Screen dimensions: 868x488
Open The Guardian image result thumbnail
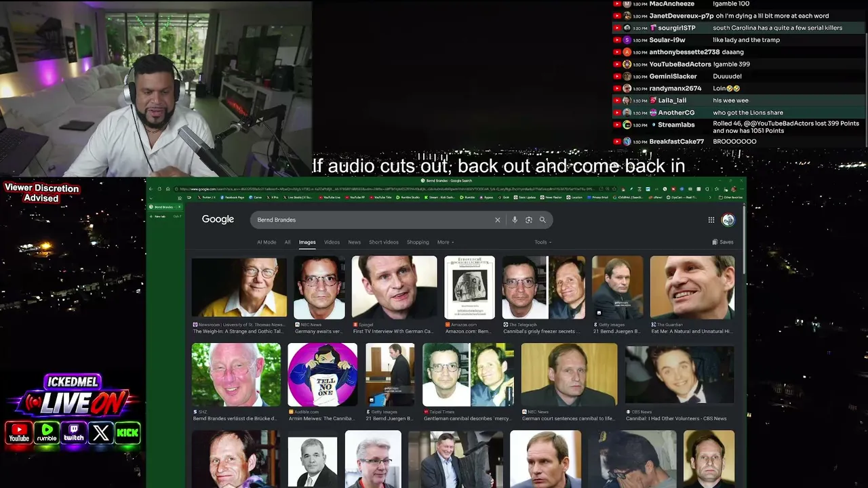pos(692,287)
